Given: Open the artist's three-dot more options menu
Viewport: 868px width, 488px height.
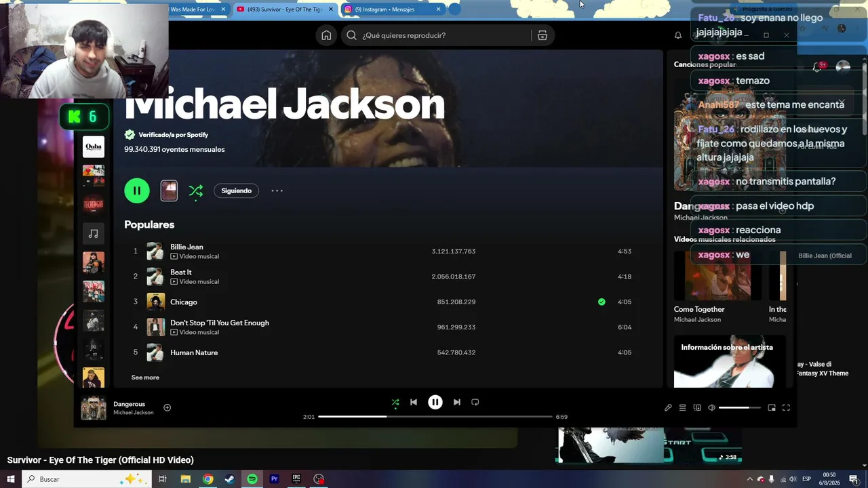Looking at the screenshot, I should click(277, 190).
